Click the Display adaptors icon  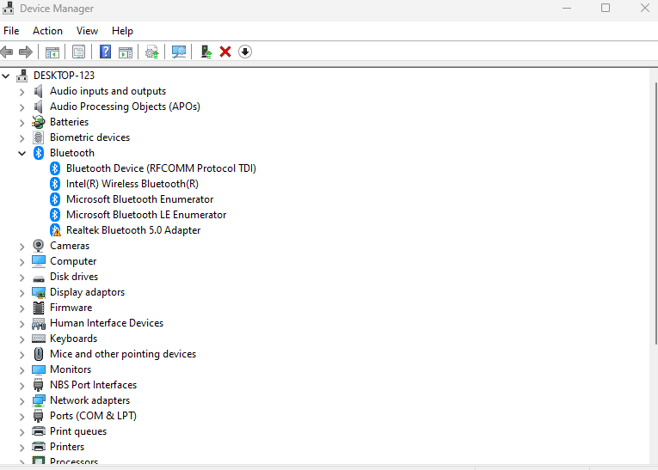point(39,292)
